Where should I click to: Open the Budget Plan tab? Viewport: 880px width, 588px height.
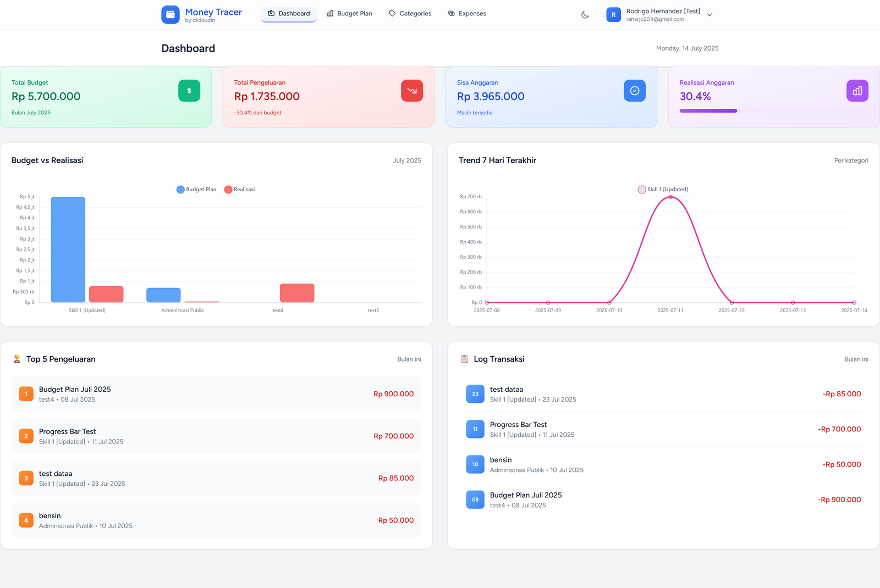point(349,14)
